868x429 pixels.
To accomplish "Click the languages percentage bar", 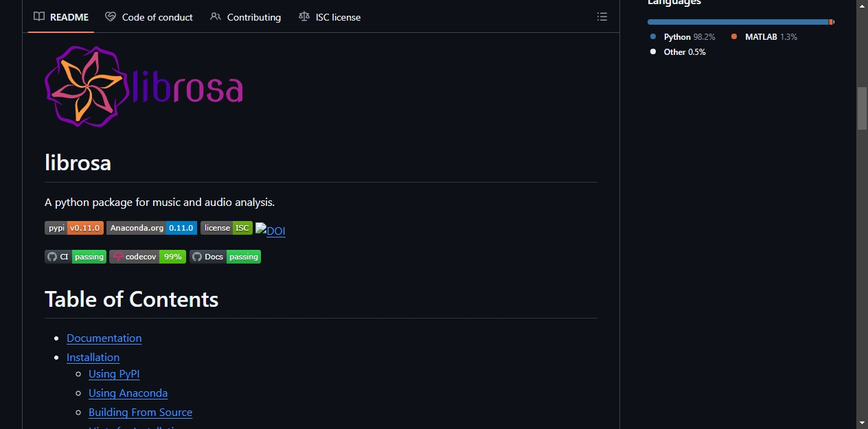I will tap(741, 22).
